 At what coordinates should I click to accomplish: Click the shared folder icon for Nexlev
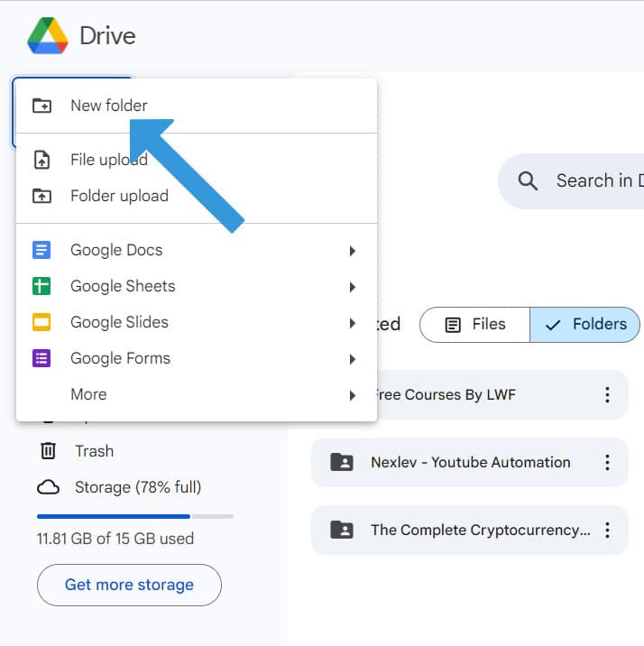[342, 462]
